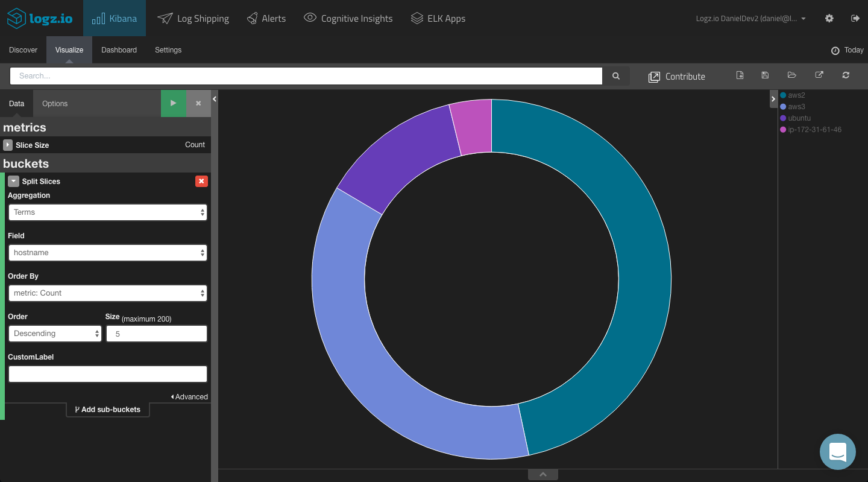Screen dimensions: 868x482
Task: Open the Aggregation Terms dropdown
Action: point(107,212)
